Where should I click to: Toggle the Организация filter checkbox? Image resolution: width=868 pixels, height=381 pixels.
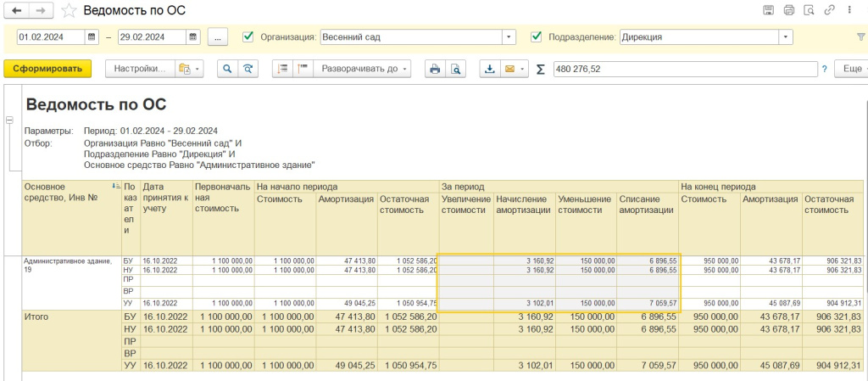pyautogui.click(x=248, y=37)
